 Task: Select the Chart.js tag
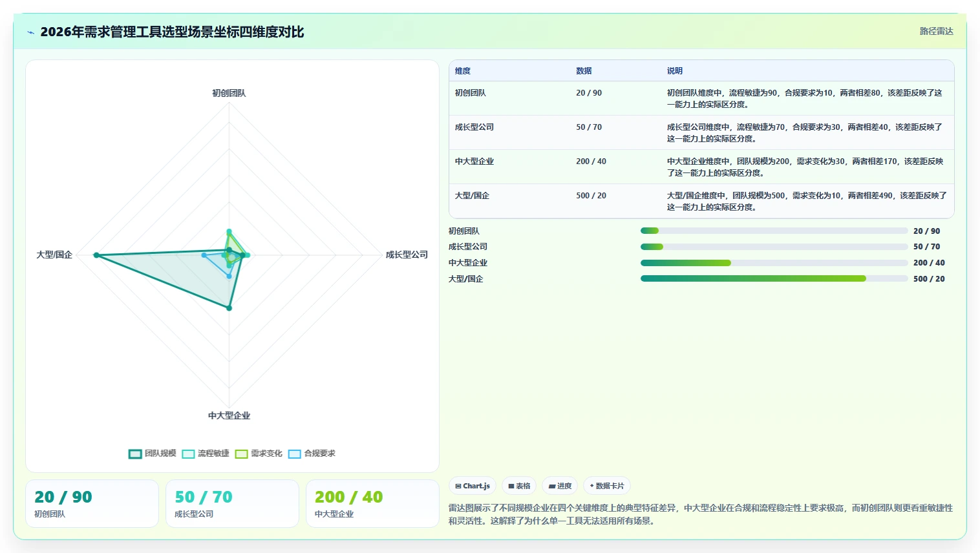[473, 486]
